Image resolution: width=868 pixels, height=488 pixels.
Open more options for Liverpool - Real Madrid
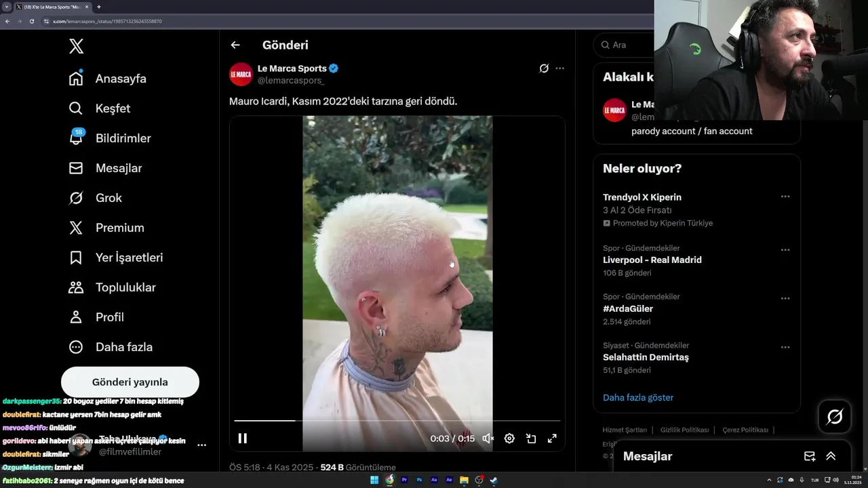[x=785, y=249]
